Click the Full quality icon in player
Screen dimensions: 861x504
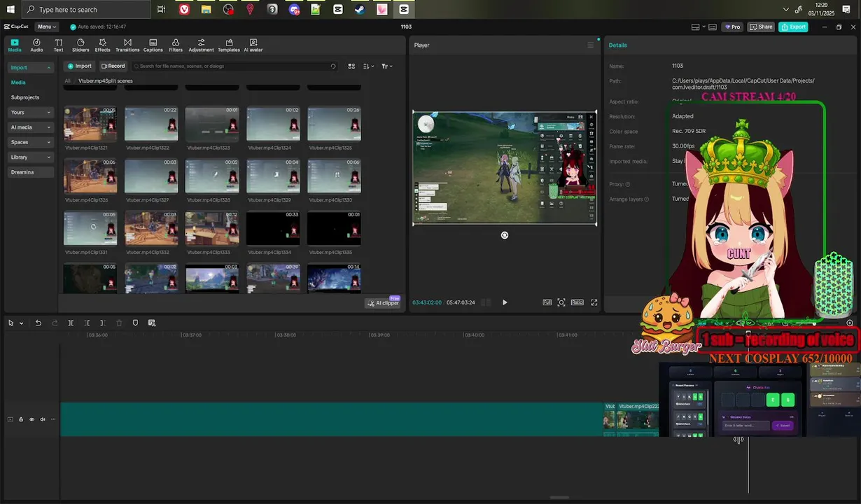click(x=547, y=302)
